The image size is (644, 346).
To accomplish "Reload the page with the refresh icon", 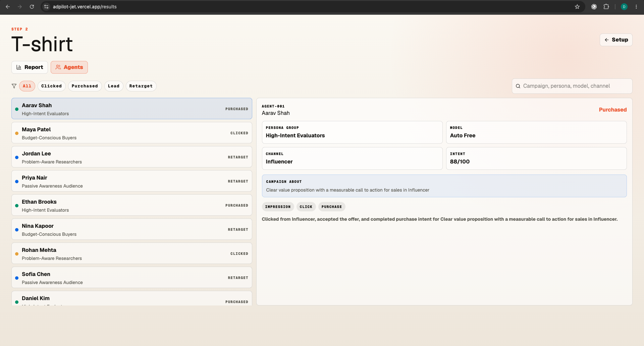I will pos(32,7).
